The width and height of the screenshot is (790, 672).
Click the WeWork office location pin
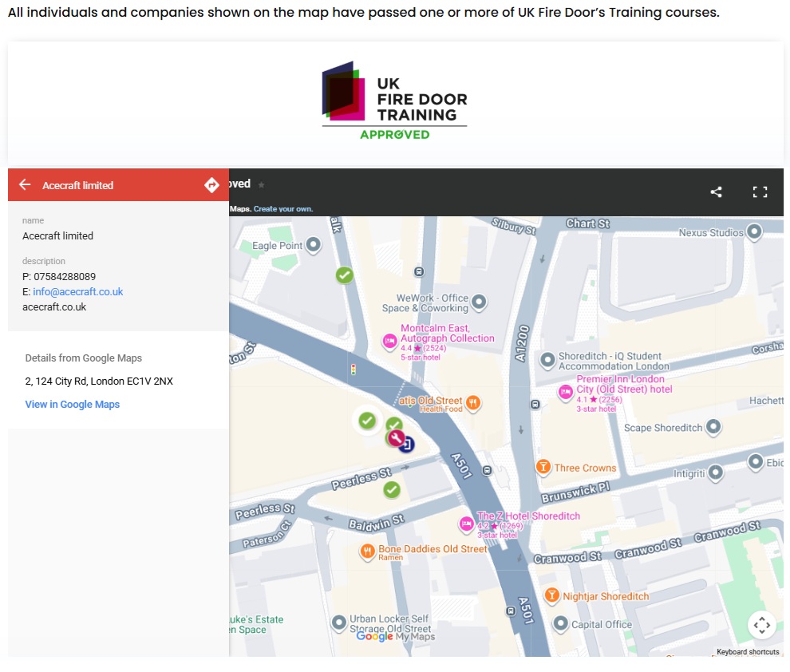click(x=479, y=302)
